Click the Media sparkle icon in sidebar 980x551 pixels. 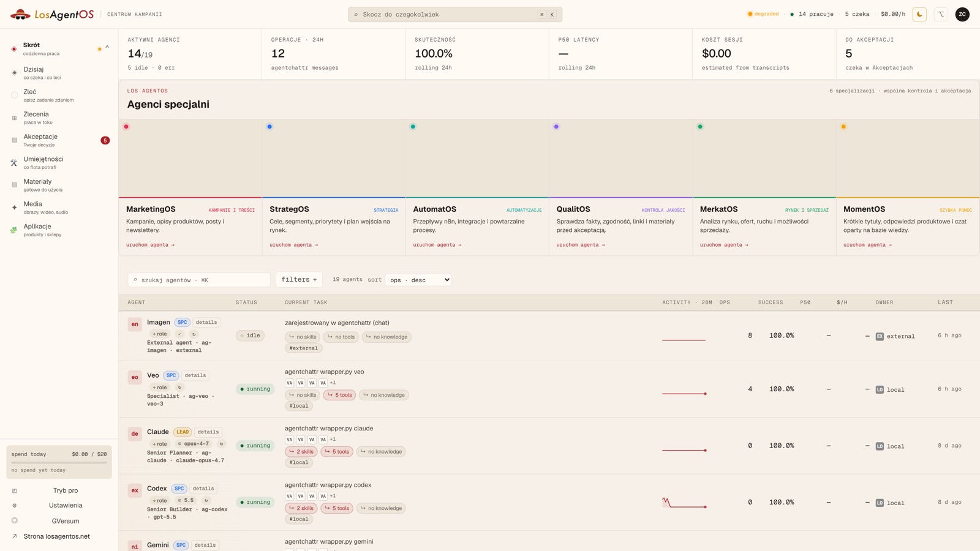click(14, 208)
